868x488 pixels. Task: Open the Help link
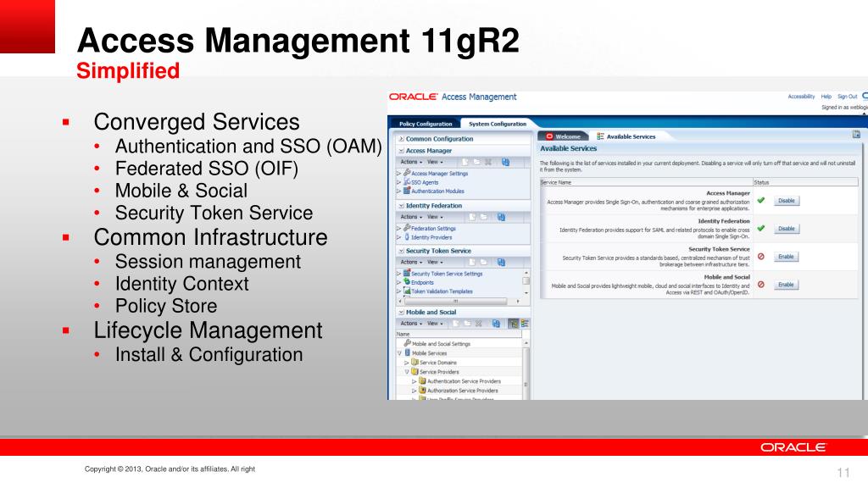coord(826,97)
